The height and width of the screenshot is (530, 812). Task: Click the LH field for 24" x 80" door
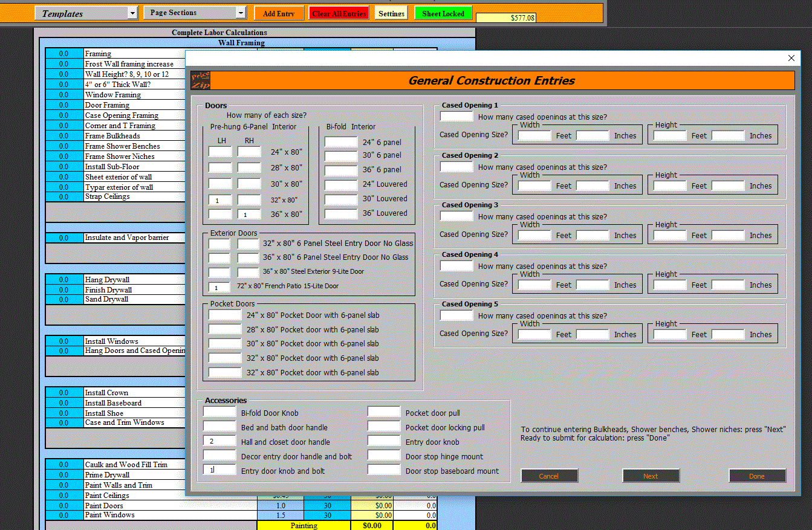[x=220, y=152]
